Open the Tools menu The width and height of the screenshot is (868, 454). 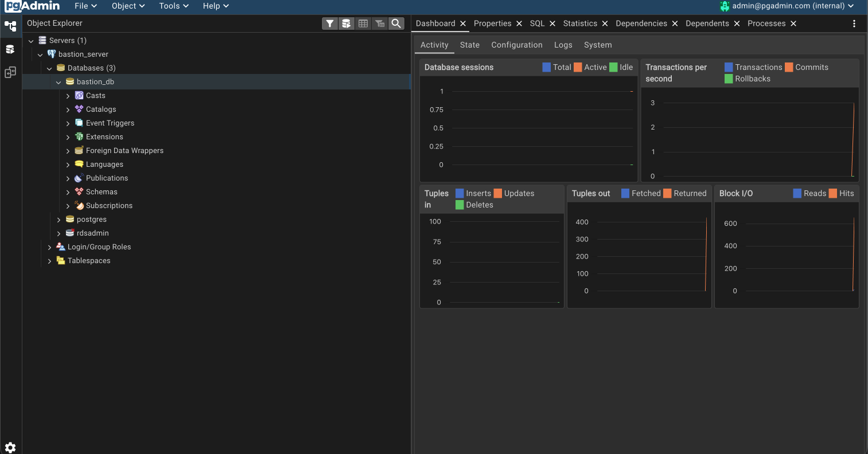pyautogui.click(x=174, y=6)
